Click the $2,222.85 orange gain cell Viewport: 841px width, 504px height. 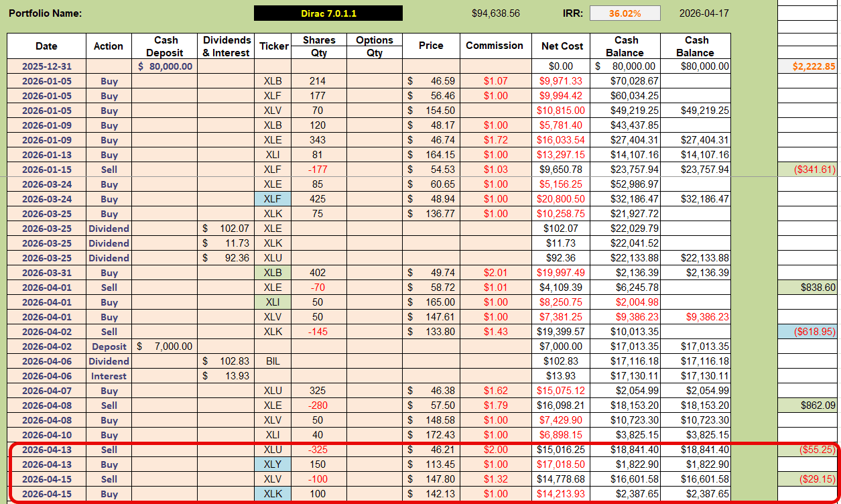tap(807, 66)
